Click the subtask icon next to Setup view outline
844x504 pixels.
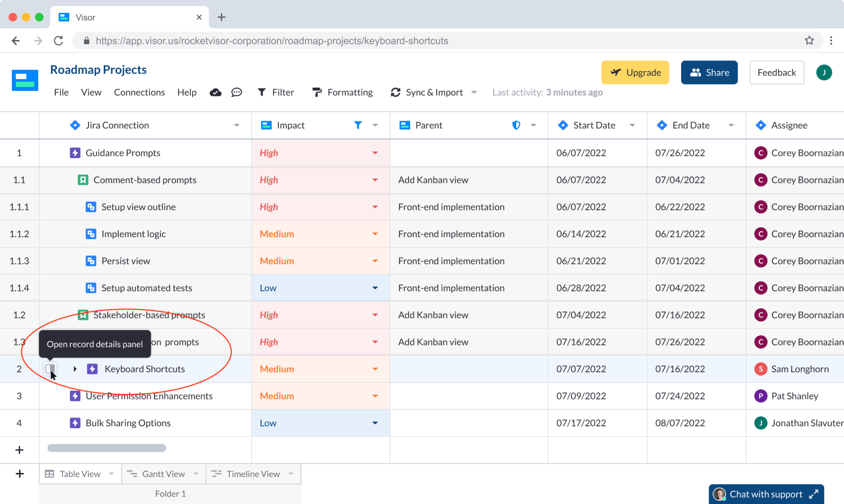[x=91, y=207]
